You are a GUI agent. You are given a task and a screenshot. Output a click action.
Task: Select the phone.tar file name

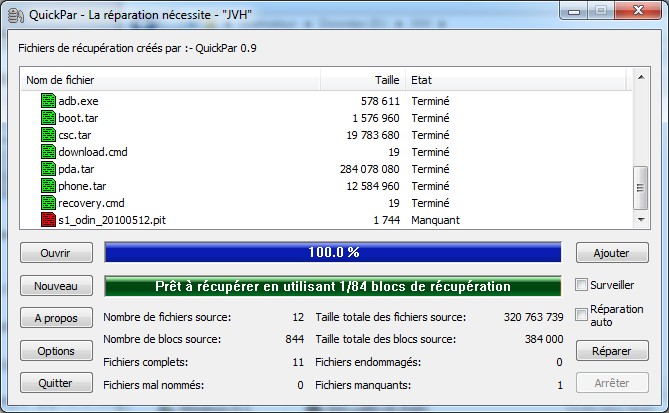[x=82, y=186]
